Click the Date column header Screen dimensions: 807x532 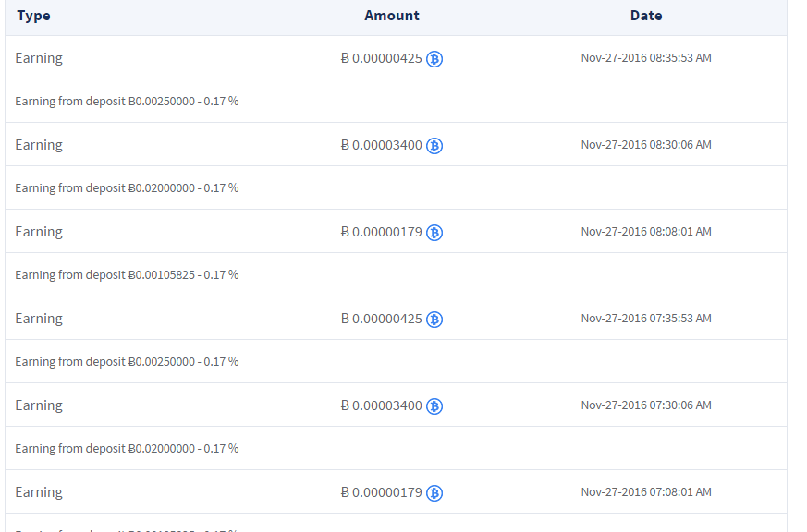pyautogui.click(x=646, y=16)
